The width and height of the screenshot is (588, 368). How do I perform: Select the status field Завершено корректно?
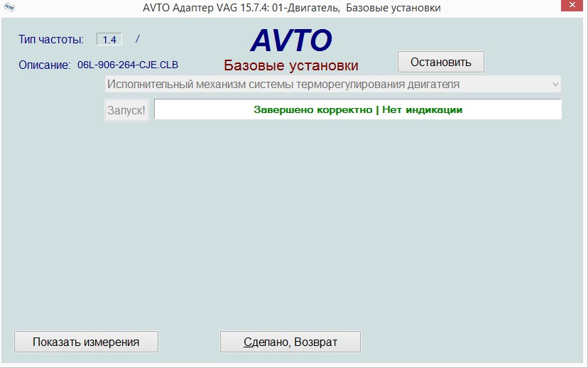click(358, 109)
